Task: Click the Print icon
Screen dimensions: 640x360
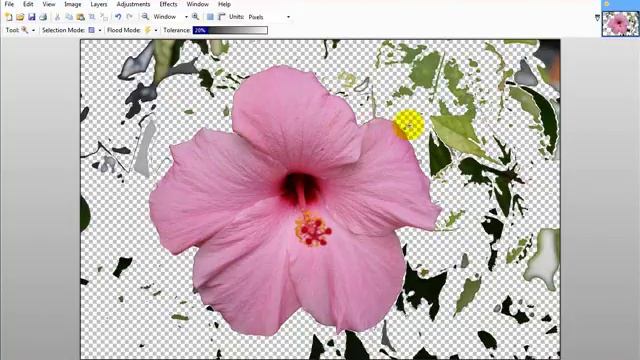Action: tap(43, 17)
